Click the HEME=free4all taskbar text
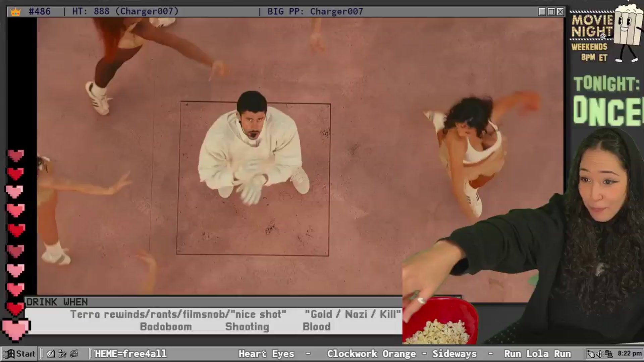 tap(130, 354)
